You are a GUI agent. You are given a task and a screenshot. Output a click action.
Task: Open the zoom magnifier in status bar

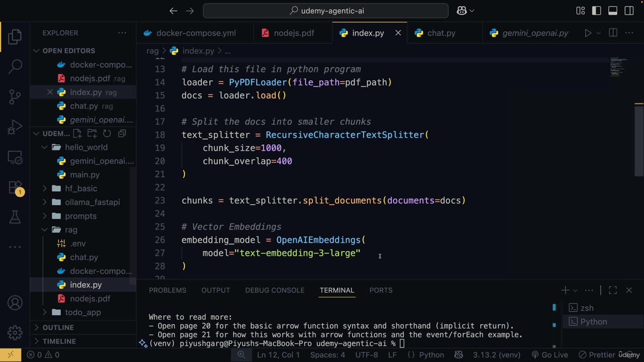[x=242, y=355]
